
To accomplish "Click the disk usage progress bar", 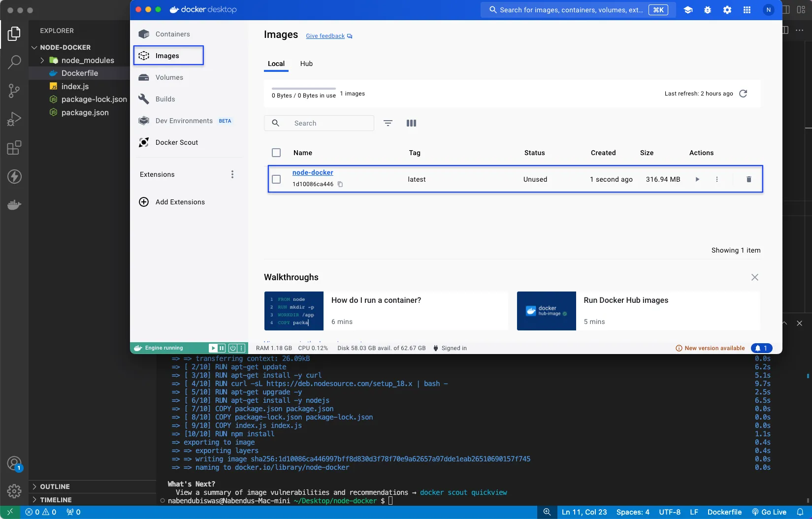I will point(304,89).
